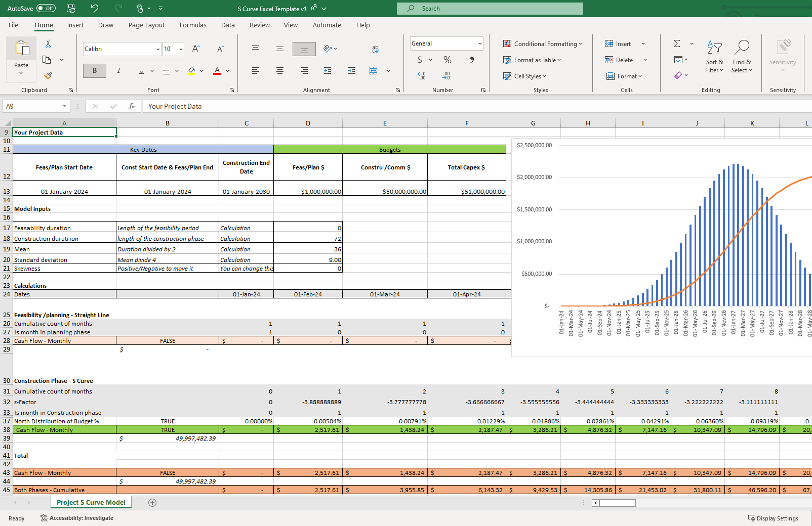The width and height of the screenshot is (812, 526).
Task: Open the number format dropdown
Action: click(479, 43)
